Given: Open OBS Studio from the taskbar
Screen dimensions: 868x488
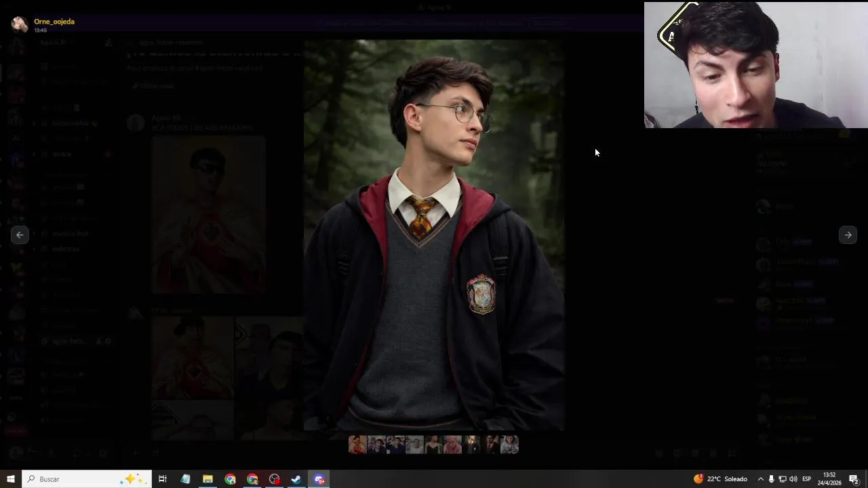Looking at the screenshot, I should (x=275, y=479).
